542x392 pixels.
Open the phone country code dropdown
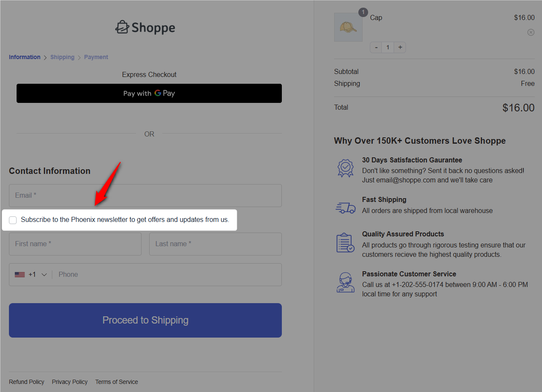coord(44,274)
